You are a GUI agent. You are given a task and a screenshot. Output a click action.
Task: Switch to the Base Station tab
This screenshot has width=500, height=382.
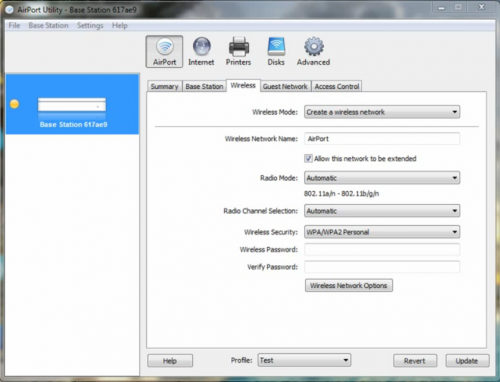point(204,86)
